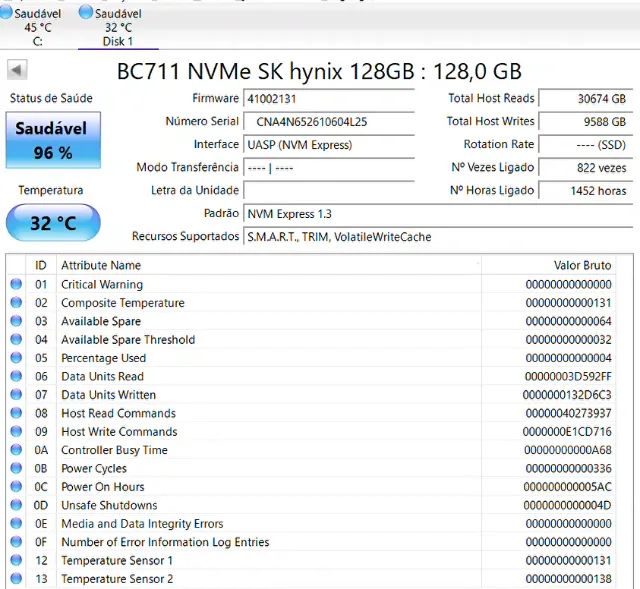Click raw value 0000000000A68
Screen dimensions: 640x589
point(568,450)
